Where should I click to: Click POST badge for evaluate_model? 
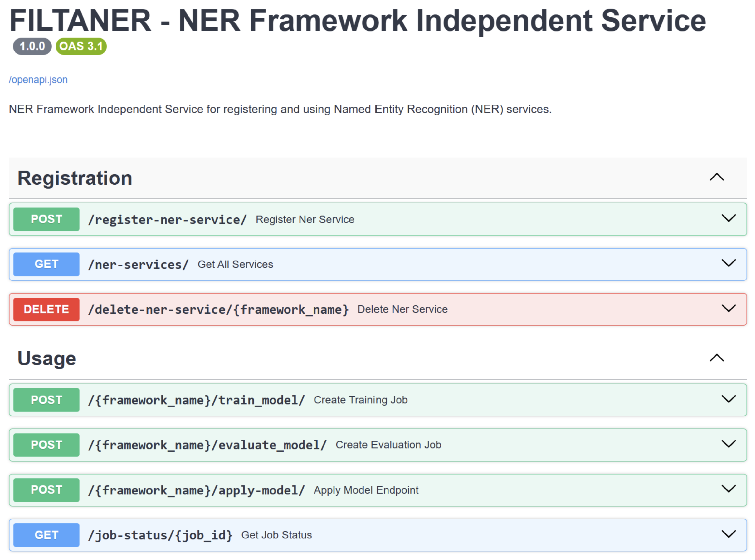[x=46, y=445]
